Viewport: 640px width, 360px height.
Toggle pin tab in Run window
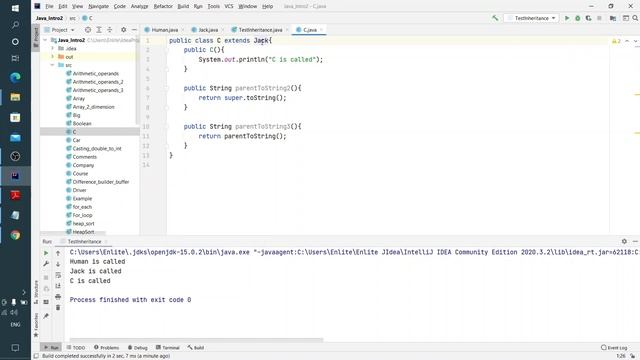tap(46, 316)
